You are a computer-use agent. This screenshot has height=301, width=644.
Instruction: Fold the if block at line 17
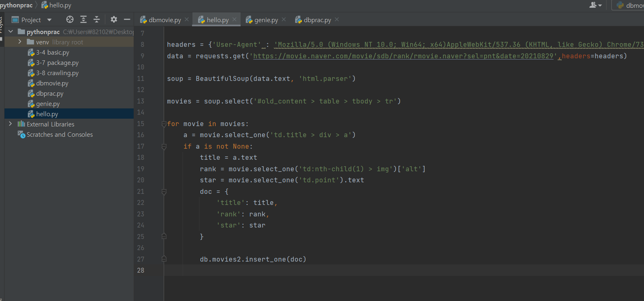[x=164, y=146]
